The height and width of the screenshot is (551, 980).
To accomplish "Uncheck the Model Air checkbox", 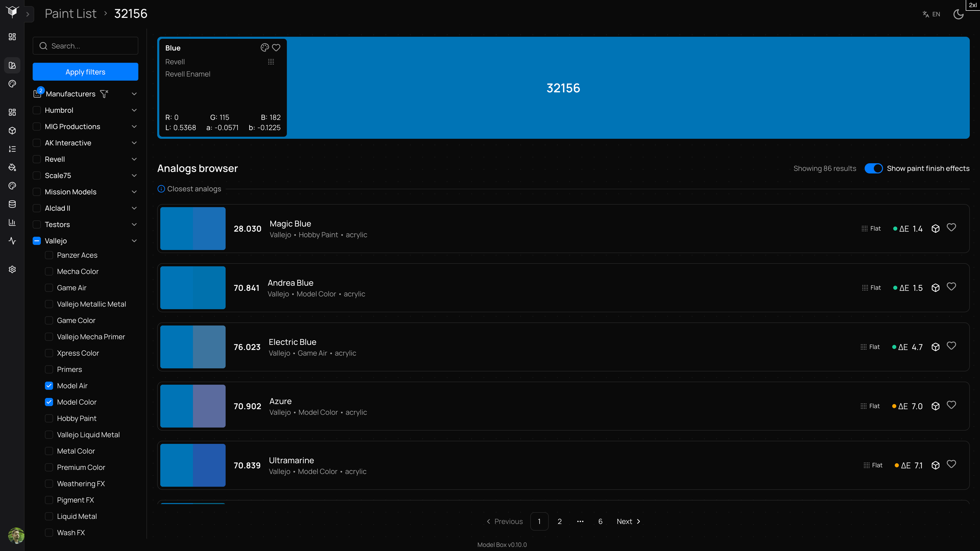I will click(49, 386).
